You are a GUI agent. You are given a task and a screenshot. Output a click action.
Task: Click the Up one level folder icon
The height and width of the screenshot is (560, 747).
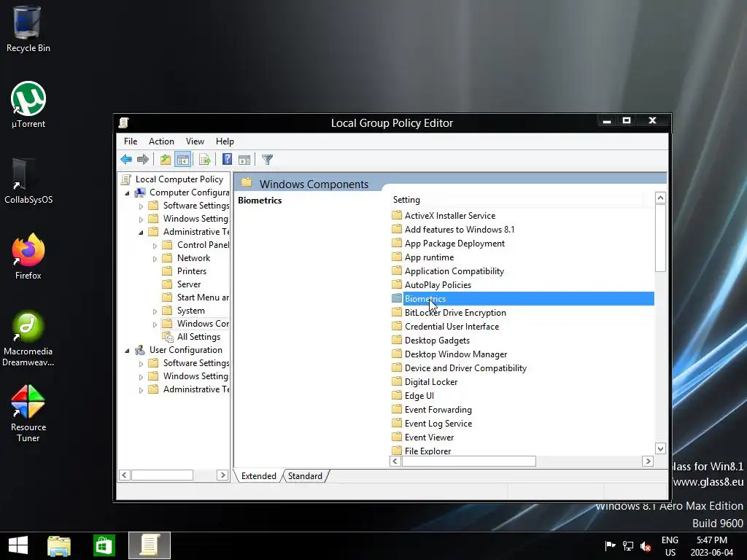coord(166,160)
